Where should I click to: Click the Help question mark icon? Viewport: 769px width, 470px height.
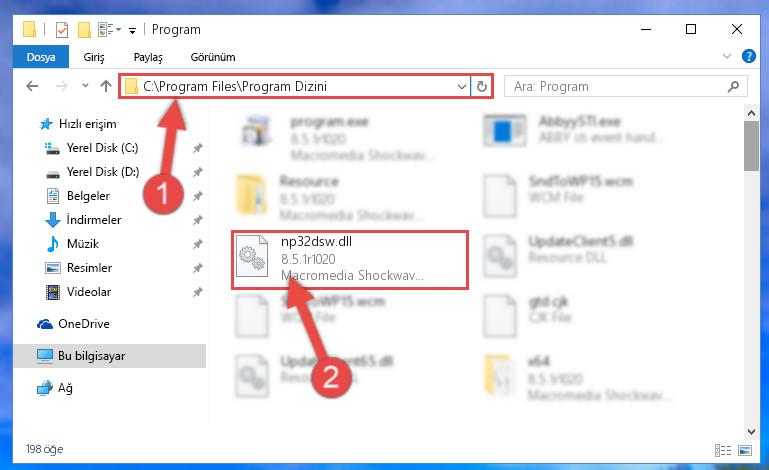point(748,56)
